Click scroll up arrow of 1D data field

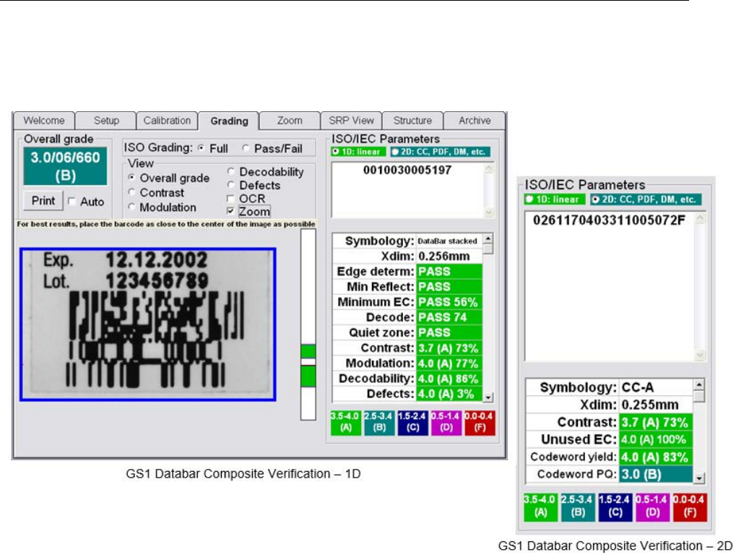point(489,168)
